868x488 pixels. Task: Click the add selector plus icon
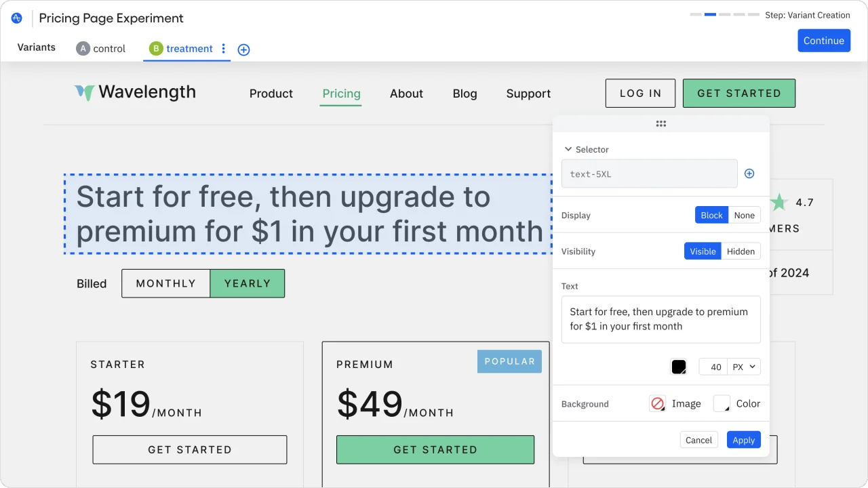(749, 174)
